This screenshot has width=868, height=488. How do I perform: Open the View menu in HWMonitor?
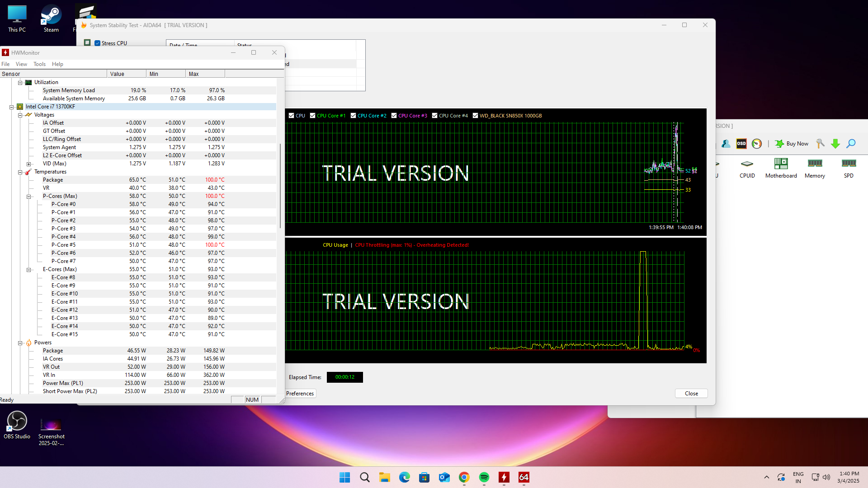pos(21,64)
